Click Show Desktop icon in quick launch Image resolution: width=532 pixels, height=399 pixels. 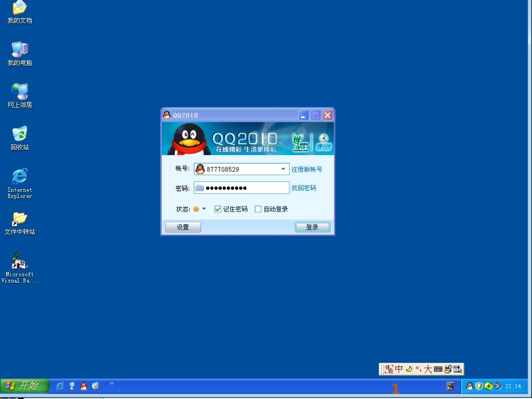tap(72, 386)
